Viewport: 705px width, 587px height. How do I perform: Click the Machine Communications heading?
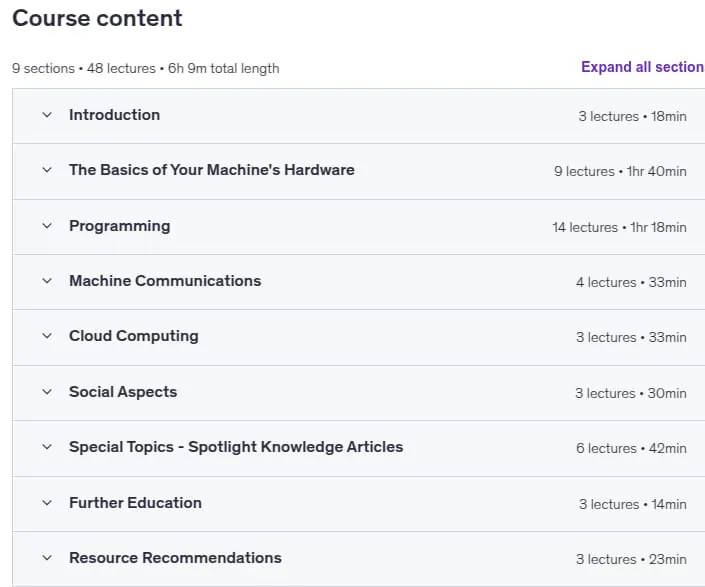click(165, 281)
